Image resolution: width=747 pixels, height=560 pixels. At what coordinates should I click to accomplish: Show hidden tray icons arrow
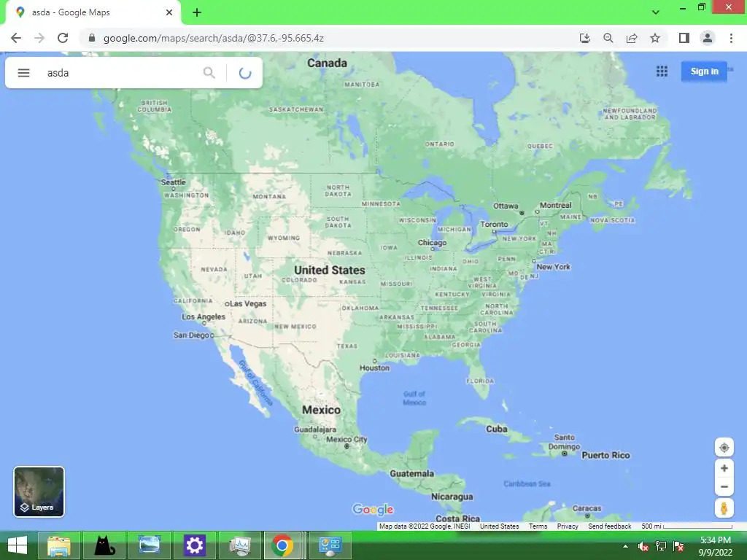(x=625, y=546)
